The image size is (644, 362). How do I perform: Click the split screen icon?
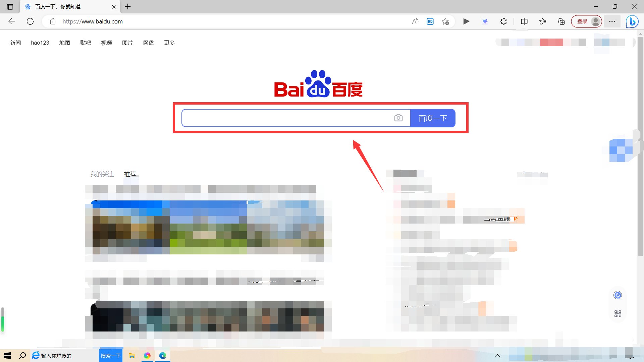coord(524,21)
